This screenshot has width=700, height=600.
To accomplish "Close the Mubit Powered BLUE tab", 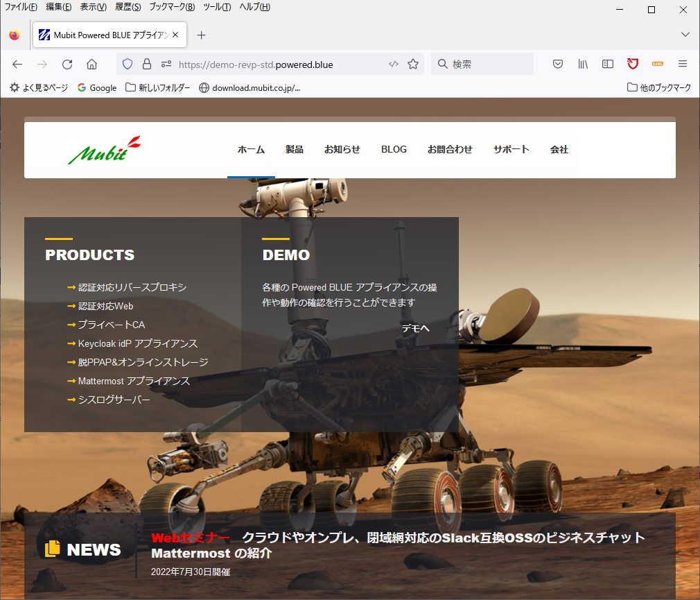I will [x=175, y=35].
